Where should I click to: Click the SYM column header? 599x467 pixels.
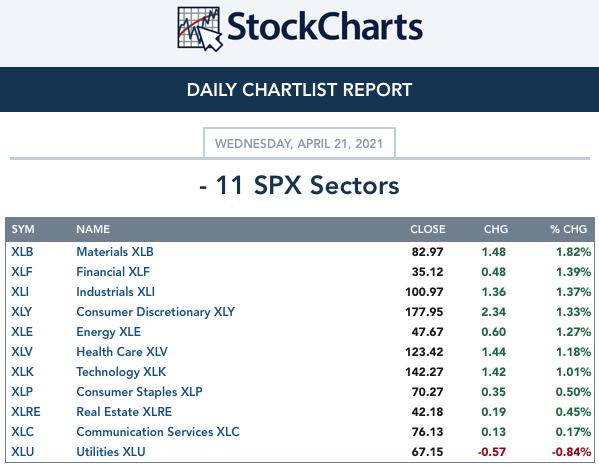(23, 229)
